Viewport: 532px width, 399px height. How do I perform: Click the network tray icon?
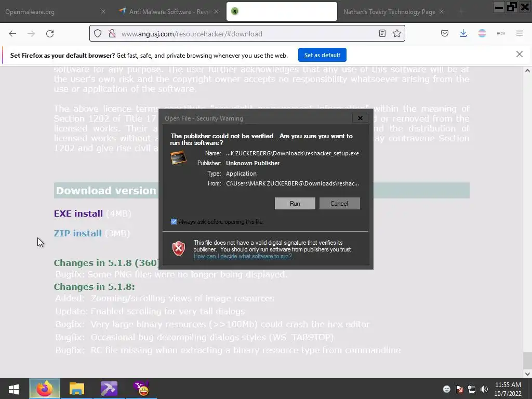[472, 389]
